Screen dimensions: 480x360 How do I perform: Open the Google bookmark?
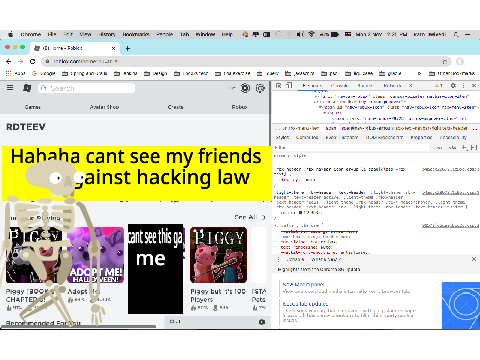coord(43,73)
